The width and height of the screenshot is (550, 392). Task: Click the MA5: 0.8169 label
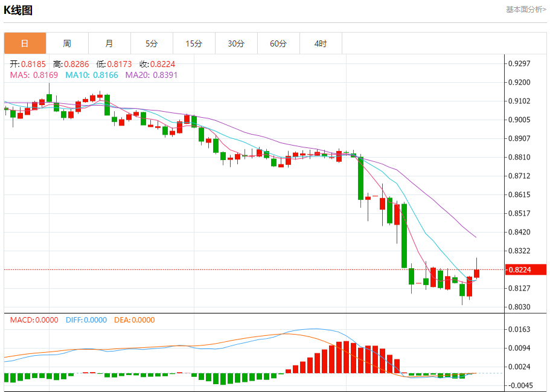34,75
